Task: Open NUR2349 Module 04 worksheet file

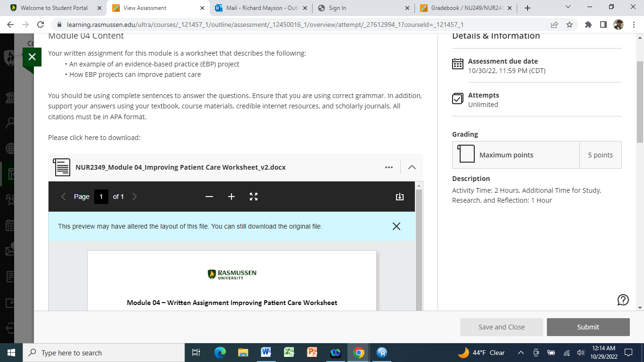Action: 181,167
